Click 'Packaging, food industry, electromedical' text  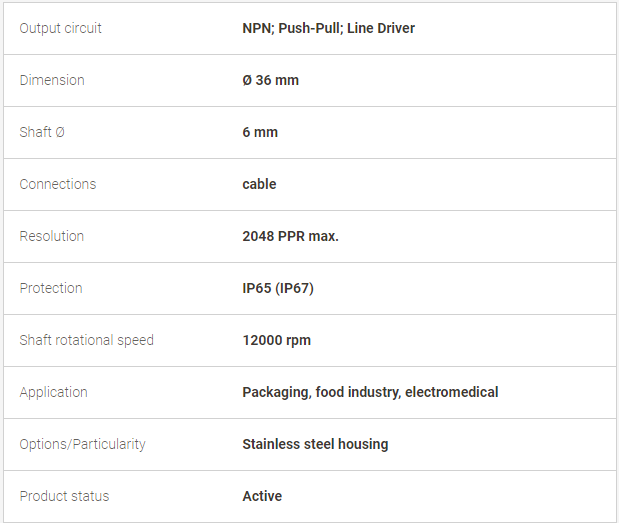click(x=370, y=392)
